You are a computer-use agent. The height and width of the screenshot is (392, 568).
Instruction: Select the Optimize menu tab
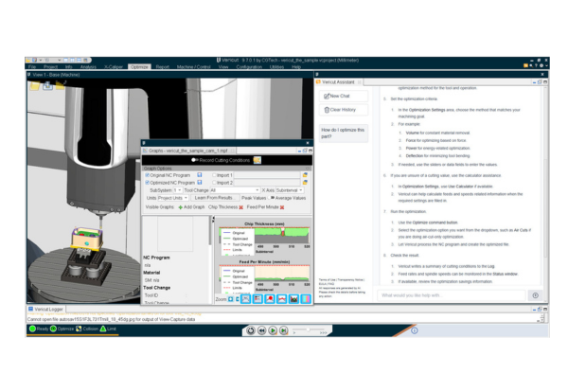point(139,67)
